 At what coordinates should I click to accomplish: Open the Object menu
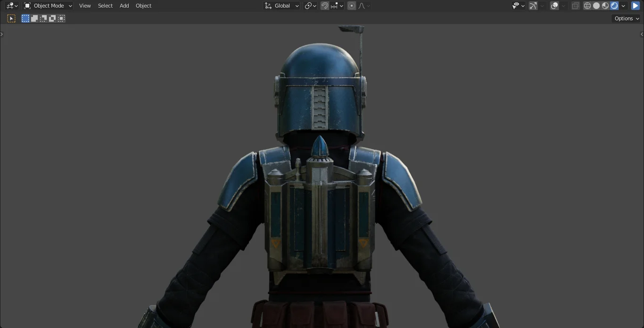(x=143, y=5)
